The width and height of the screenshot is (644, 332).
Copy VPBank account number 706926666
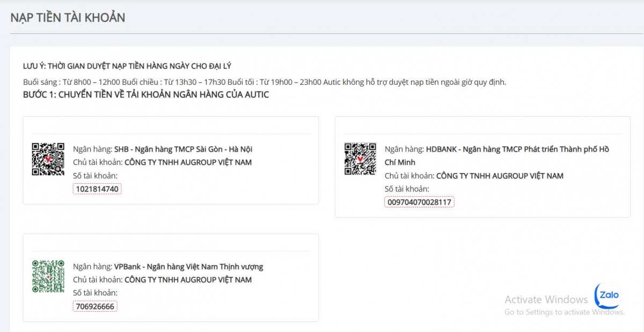[x=95, y=306]
